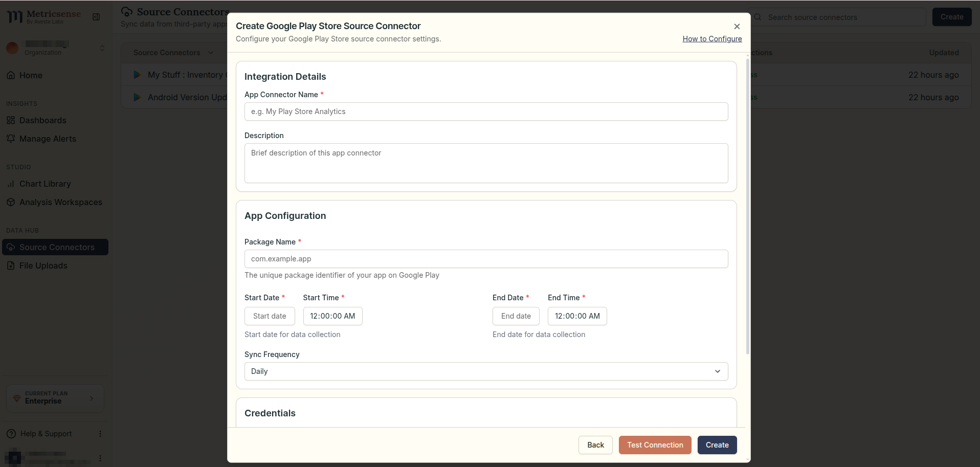This screenshot has height=467, width=980.
Task: Edit the Start Time field
Action: [x=332, y=316]
